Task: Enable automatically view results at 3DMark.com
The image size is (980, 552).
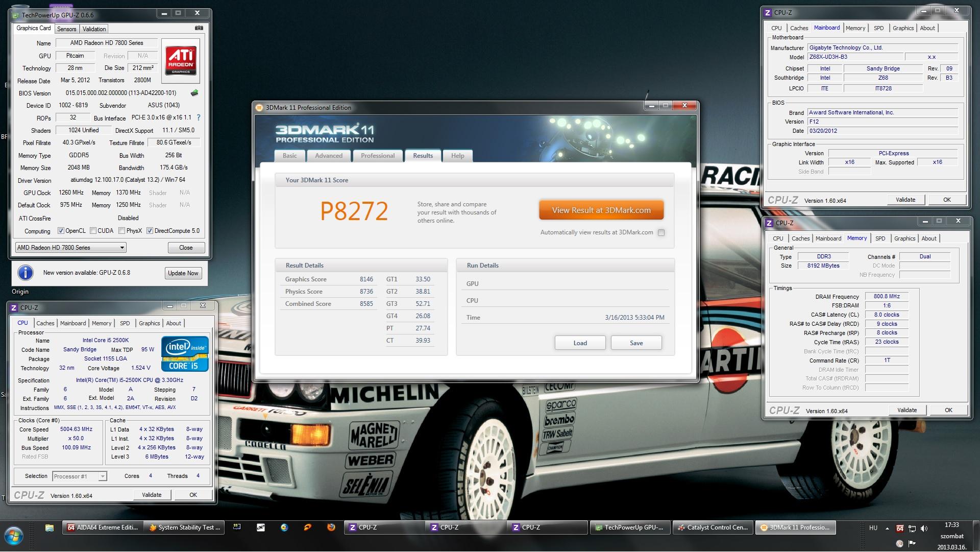Action: click(x=661, y=233)
